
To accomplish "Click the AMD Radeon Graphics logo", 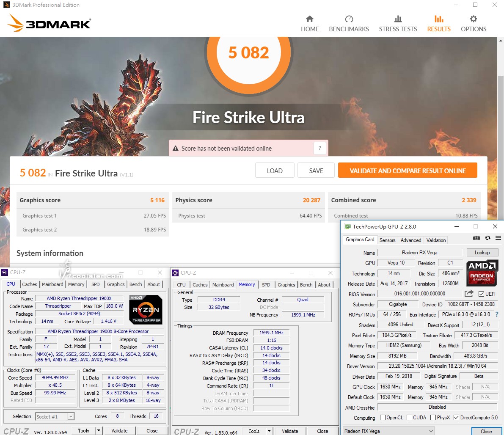I will click(x=482, y=273).
